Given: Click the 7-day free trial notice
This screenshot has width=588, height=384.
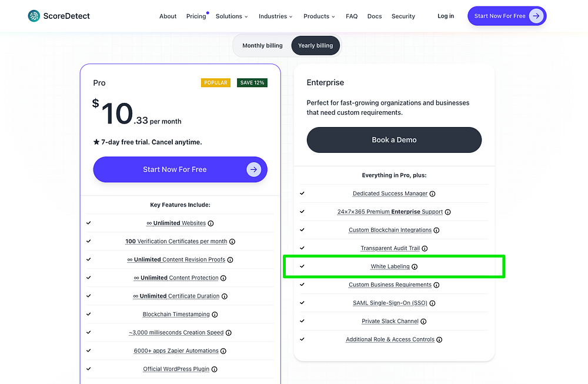Looking at the screenshot, I should [x=148, y=142].
